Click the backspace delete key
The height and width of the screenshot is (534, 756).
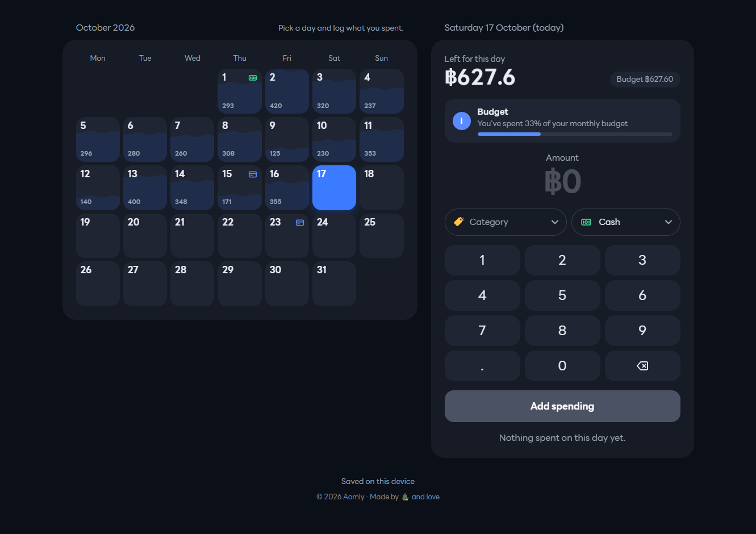coord(642,366)
